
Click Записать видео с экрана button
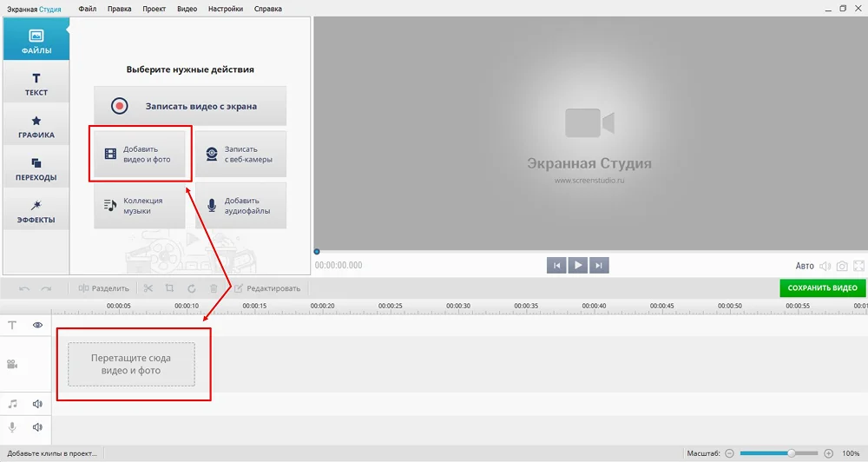[190, 106]
